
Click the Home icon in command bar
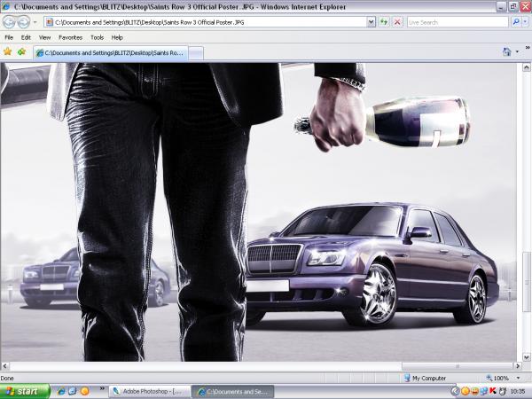pyautogui.click(x=507, y=52)
